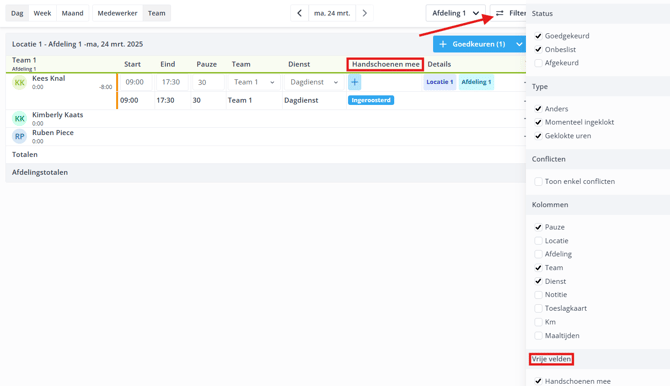This screenshot has height=386, width=670.
Task: Select the Team grouping tab
Action: 157,13
